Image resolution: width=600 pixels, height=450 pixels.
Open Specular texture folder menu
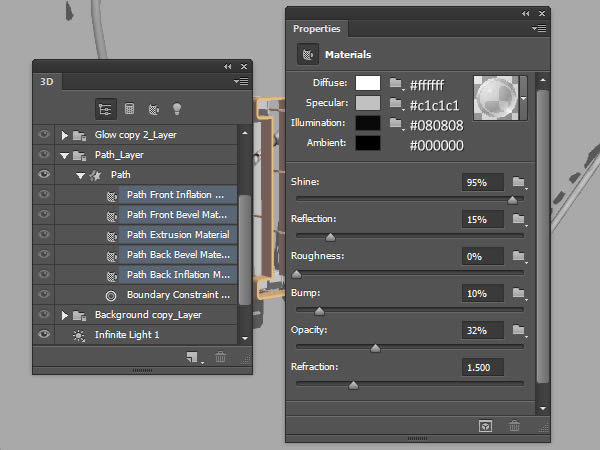396,103
